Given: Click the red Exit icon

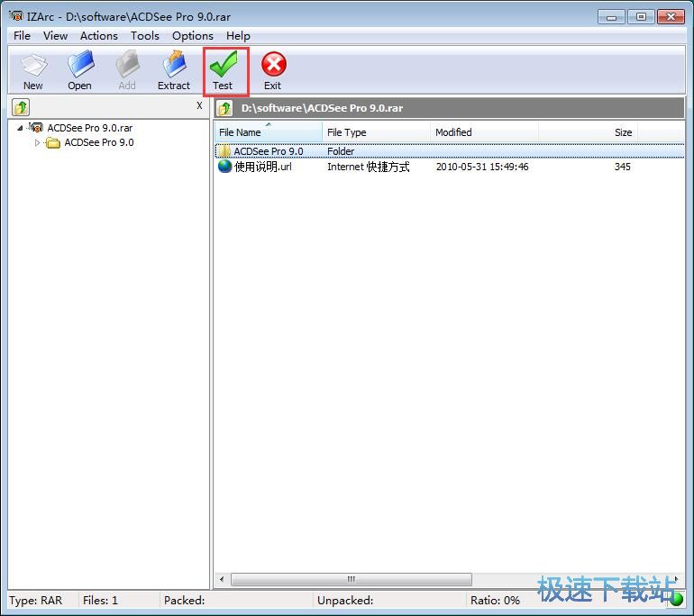Looking at the screenshot, I should point(272,70).
